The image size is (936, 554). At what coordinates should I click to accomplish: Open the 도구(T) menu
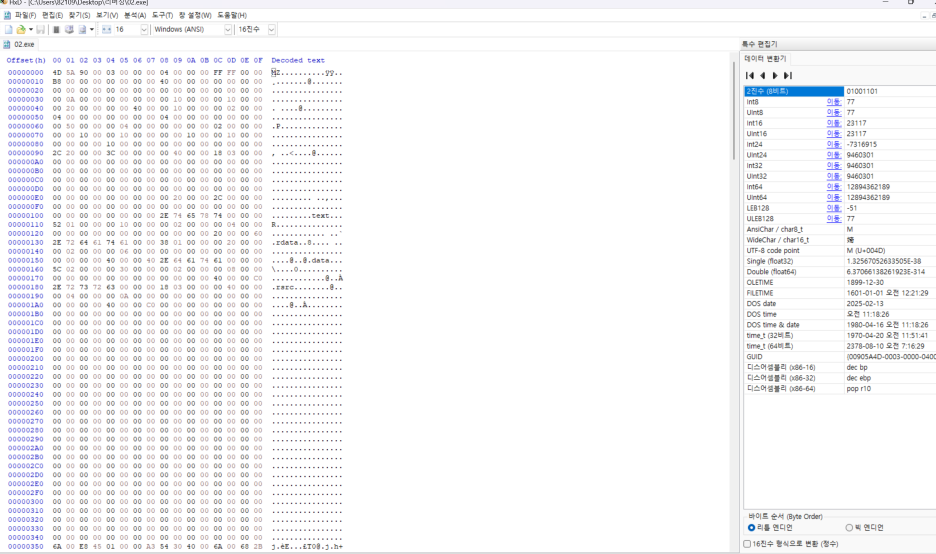tap(162, 15)
